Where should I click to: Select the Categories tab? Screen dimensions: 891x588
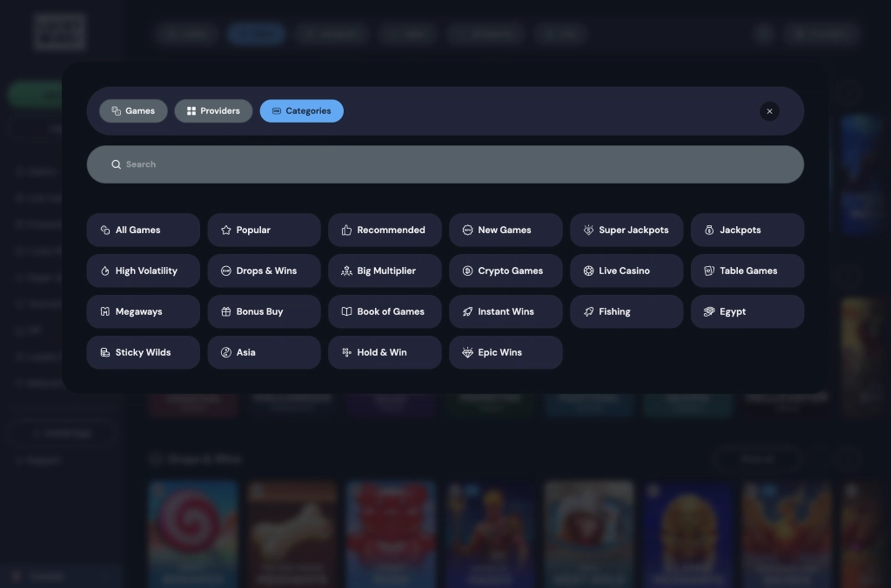tap(302, 110)
